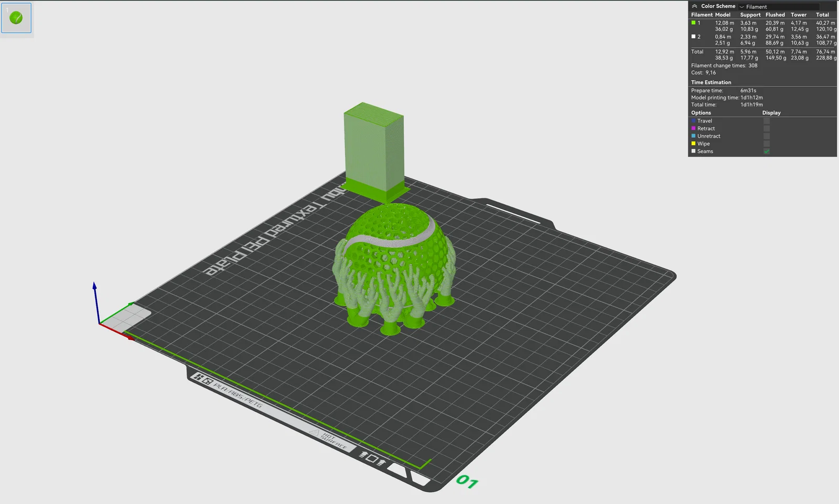Open the Color Scheme Filament dropdown
The width and height of the screenshot is (839, 504).
[x=779, y=7]
